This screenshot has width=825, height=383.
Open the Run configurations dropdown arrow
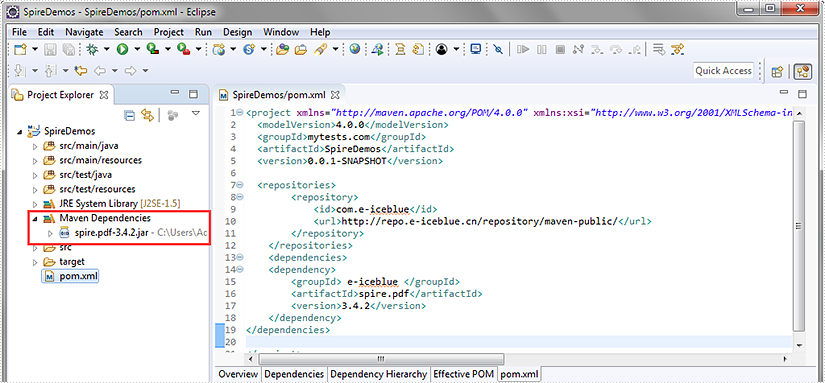[x=137, y=49]
